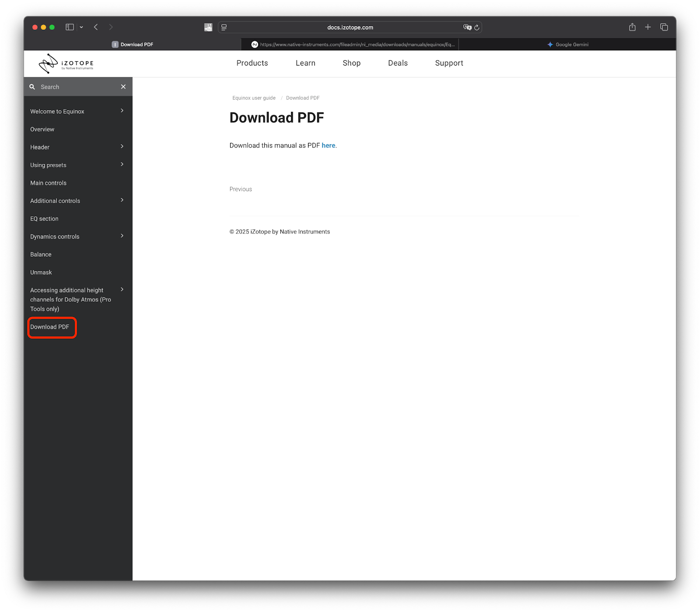This screenshot has width=700, height=612.
Task: Expand the Welcome to Equinox section
Action: [122, 111]
